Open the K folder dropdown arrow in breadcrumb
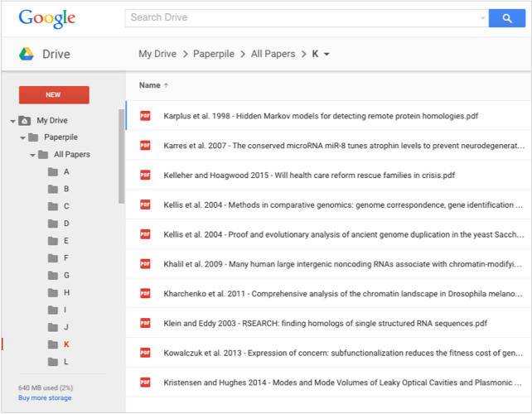This screenshot has height=414, width=532. point(326,55)
